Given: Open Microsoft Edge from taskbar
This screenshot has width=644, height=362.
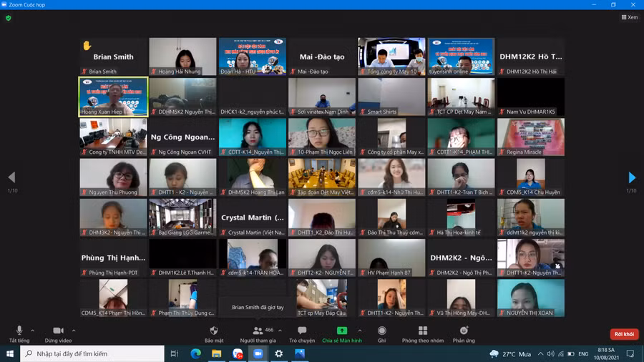Looking at the screenshot, I should (195, 353).
